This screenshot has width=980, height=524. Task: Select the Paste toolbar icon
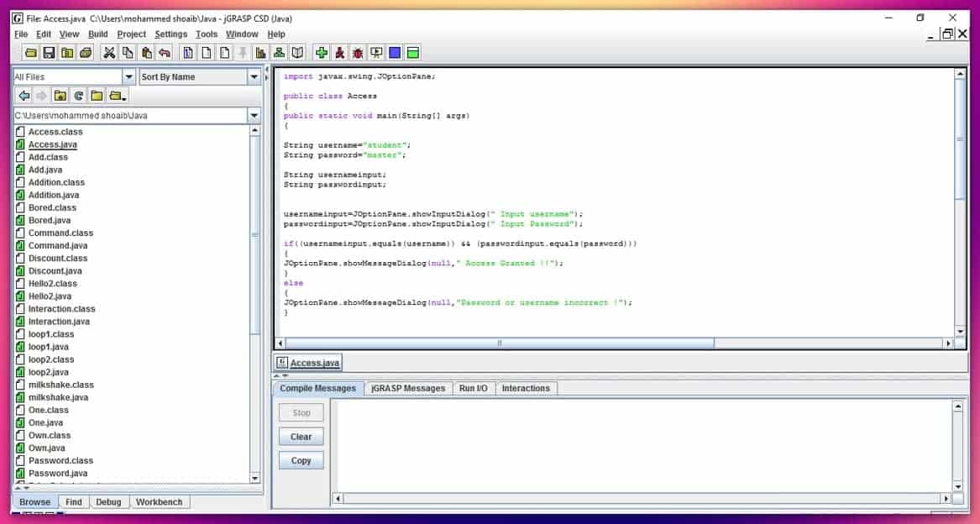tap(144, 51)
